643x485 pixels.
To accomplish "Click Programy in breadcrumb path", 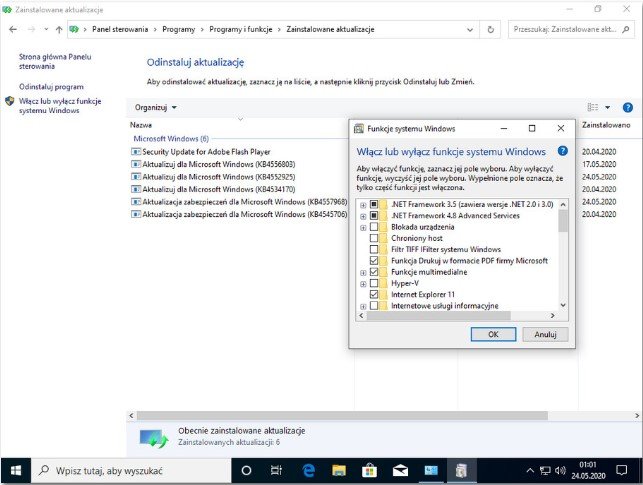I will (x=178, y=30).
